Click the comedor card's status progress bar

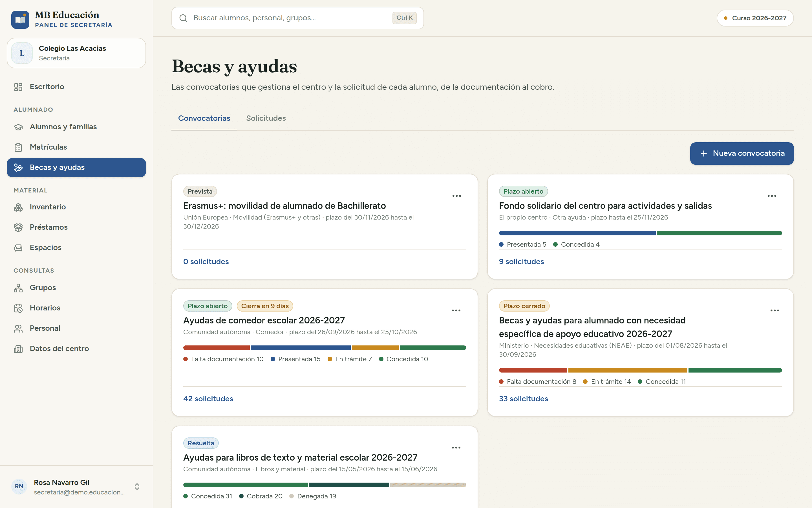pyautogui.click(x=325, y=348)
